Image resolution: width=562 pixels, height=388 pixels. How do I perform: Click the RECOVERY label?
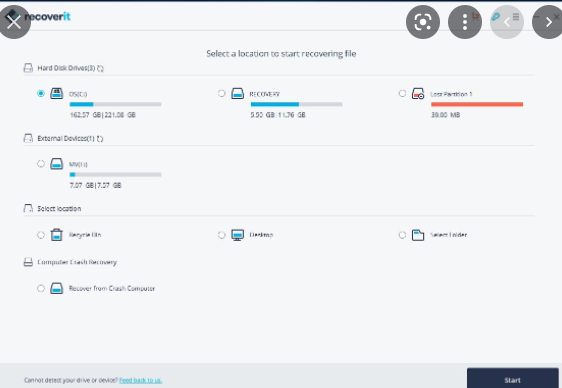[x=265, y=94]
